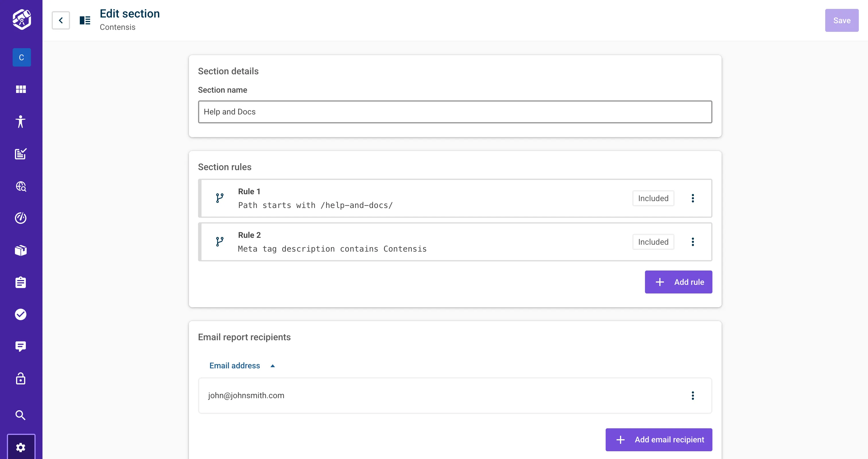Open the dashboard grid icon in sidebar
The image size is (868, 459).
pyautogui.click(x=22, y=89)
